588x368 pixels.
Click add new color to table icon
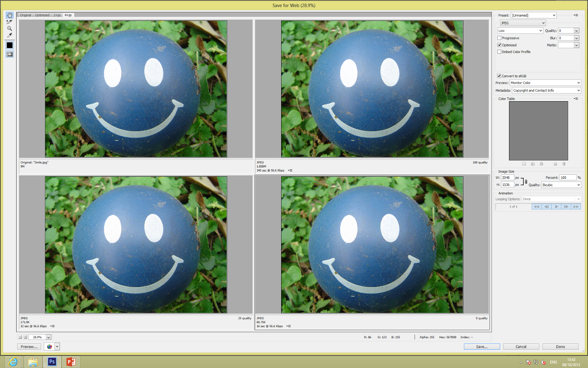(x=555, y=164)
